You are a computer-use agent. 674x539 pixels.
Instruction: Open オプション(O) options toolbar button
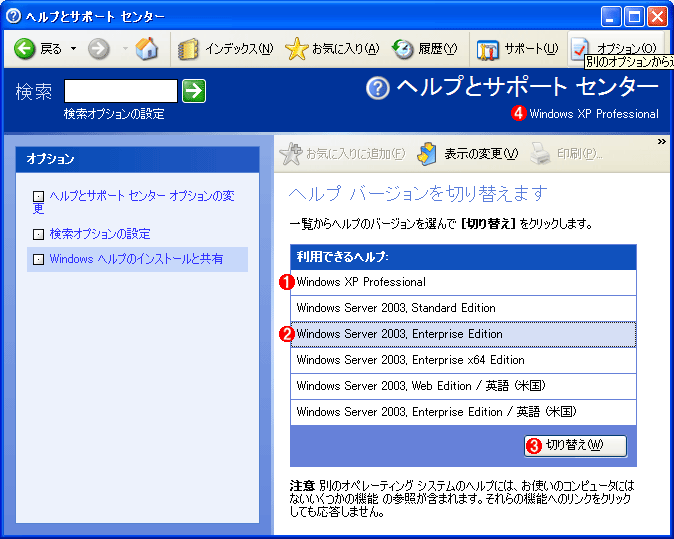point(614,49)
